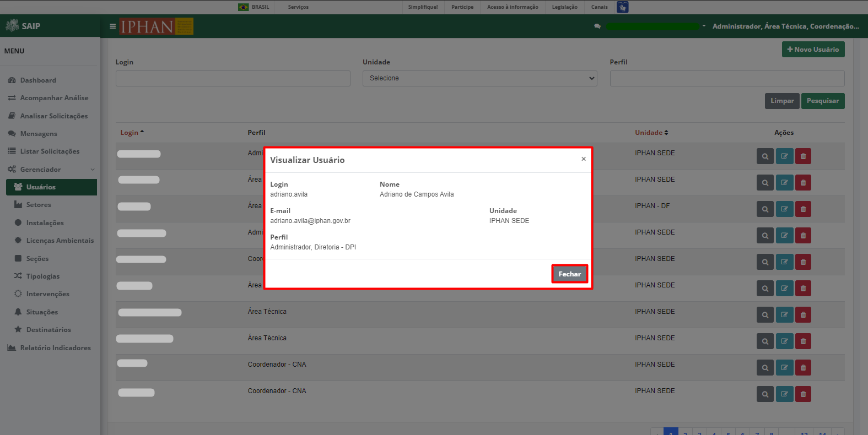This screenshot has width=868, height=435.
Task: View the user in the last Coordenador - CNA row
Action: click(x=765, y=394)
